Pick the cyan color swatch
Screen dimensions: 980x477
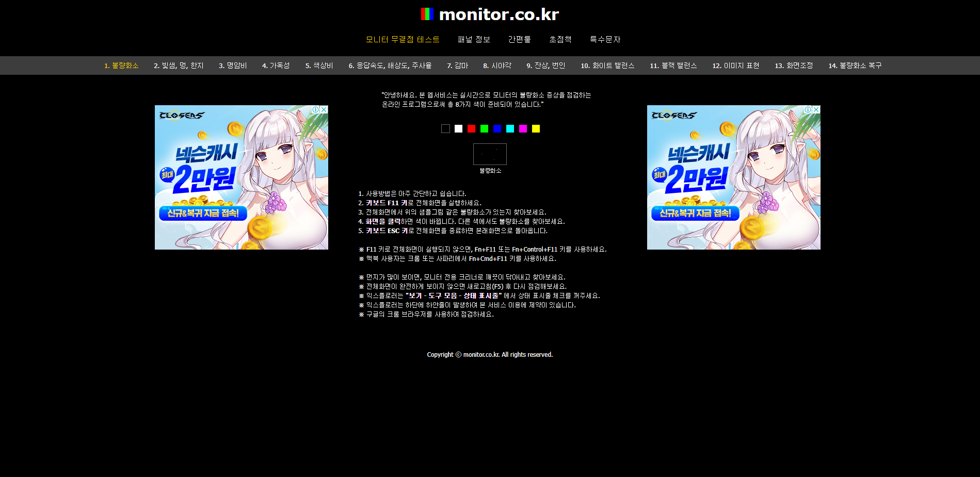510,128
